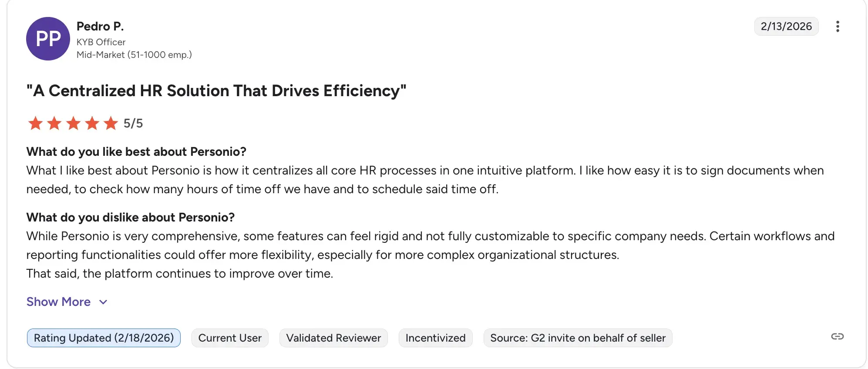This screenshot has height=369, width=868.
Task: Open the three-dot more options menu
Action: [837, 27]
